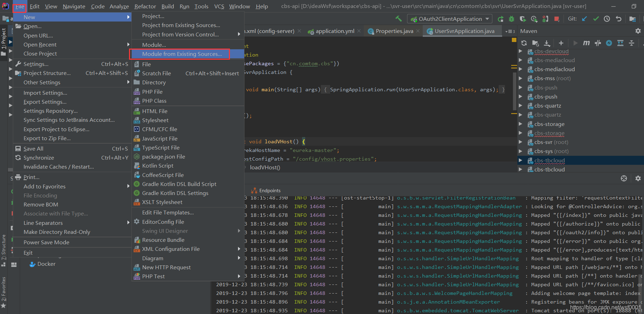This screenshot has height=314, width=644.
Task: Open the Other Settings submenu
Action: (x=72, y=82)
